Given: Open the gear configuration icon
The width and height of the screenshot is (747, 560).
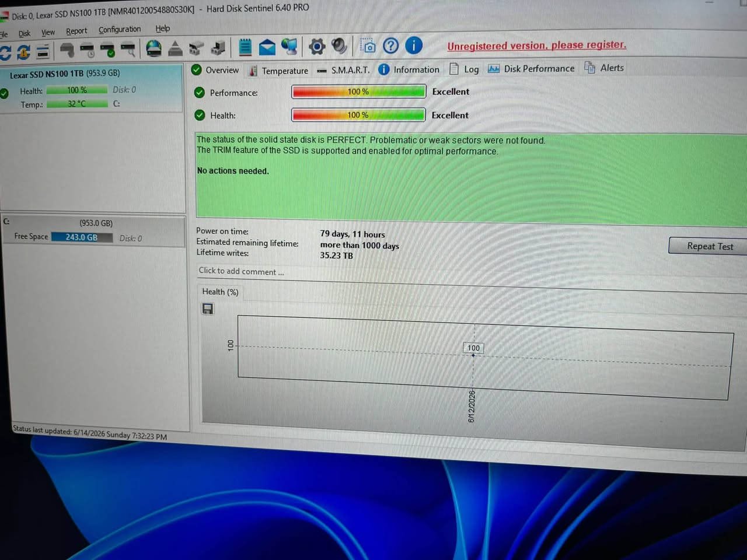Looking at the screenshot, I should point(317,46).
